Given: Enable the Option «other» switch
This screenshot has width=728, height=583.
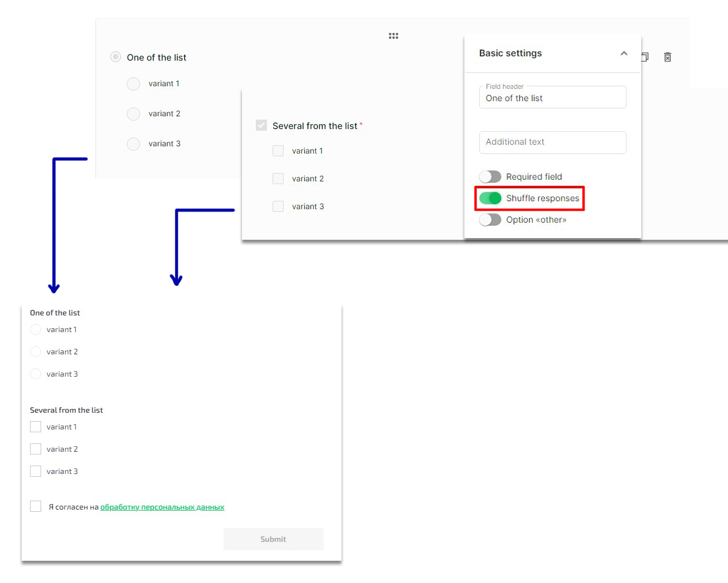Looking at the screenshot, I should 490,220.
